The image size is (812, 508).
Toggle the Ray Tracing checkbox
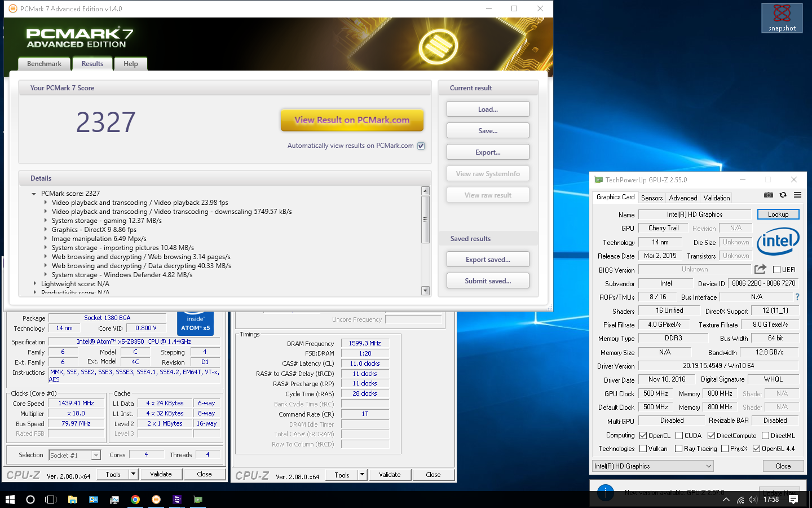[678, 449]
